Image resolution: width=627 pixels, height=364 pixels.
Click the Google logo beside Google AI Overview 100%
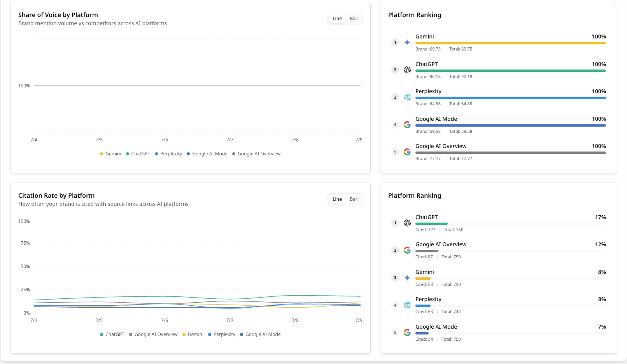tap(407, 152)
